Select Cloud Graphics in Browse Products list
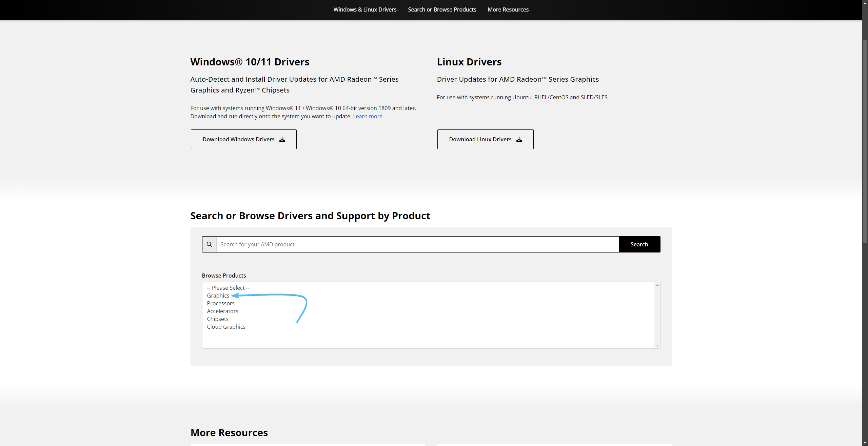The image size is (868, 446). (x=226, y=327)
